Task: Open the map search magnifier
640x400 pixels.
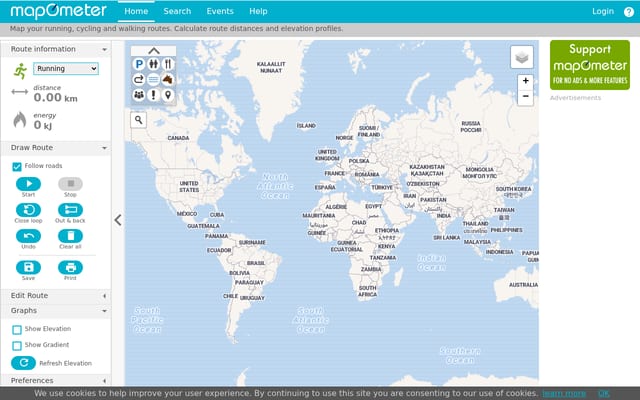Action: pyautogui.click(x=138, y=120)
